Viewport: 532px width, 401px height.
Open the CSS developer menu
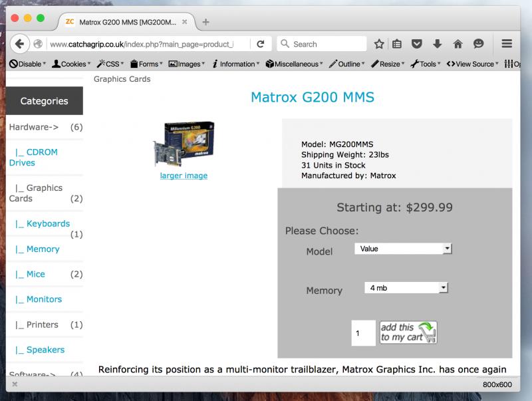[x=110, y=64]
